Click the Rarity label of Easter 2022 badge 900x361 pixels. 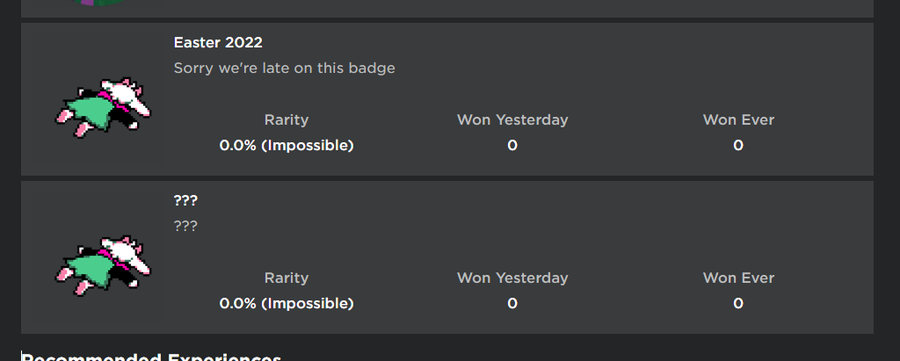coord(286,120)
